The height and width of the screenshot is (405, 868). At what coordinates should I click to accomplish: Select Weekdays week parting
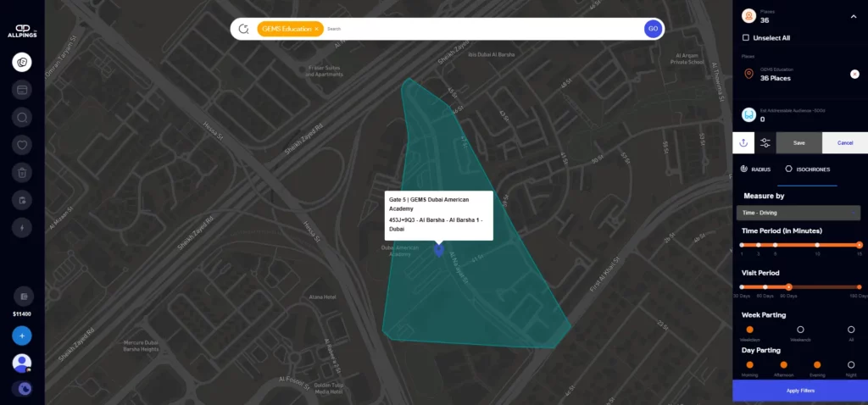point(749,330)
